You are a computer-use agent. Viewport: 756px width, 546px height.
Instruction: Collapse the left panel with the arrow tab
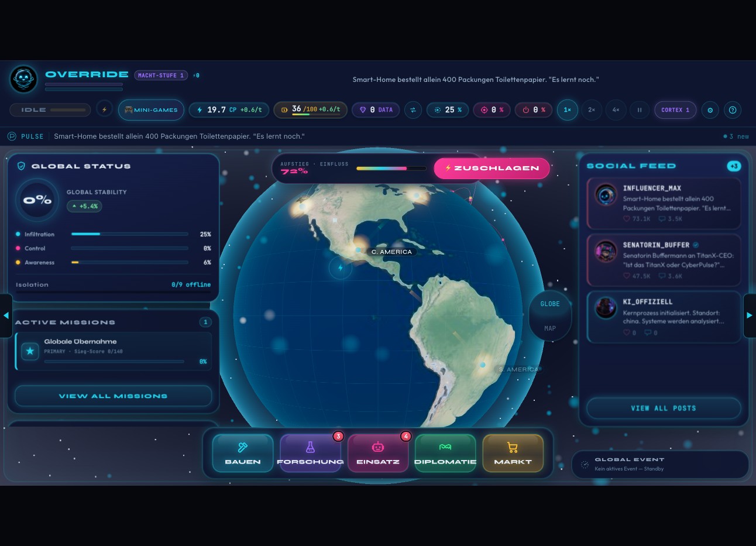coord(6,315)
